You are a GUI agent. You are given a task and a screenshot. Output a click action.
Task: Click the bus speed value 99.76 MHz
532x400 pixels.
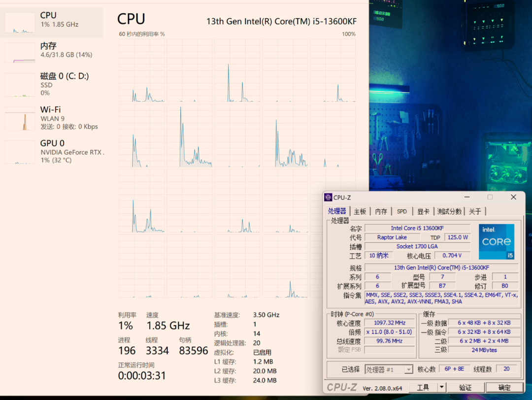390,341
